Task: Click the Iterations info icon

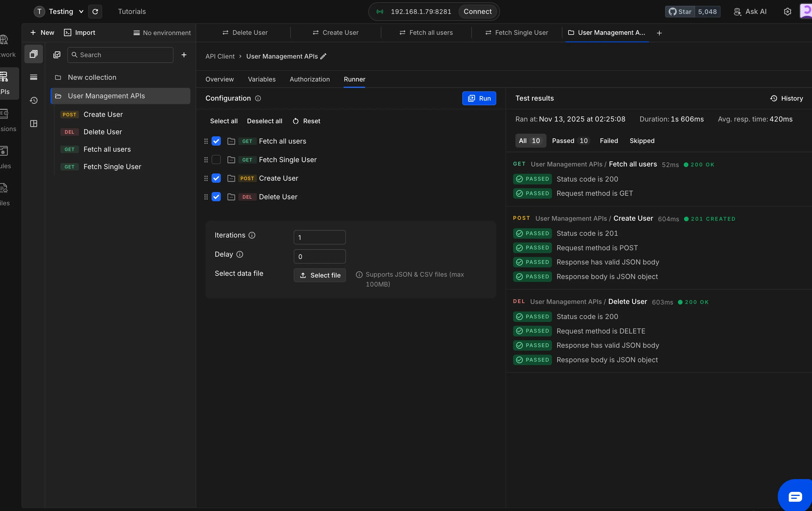Action: pos(252,235)
